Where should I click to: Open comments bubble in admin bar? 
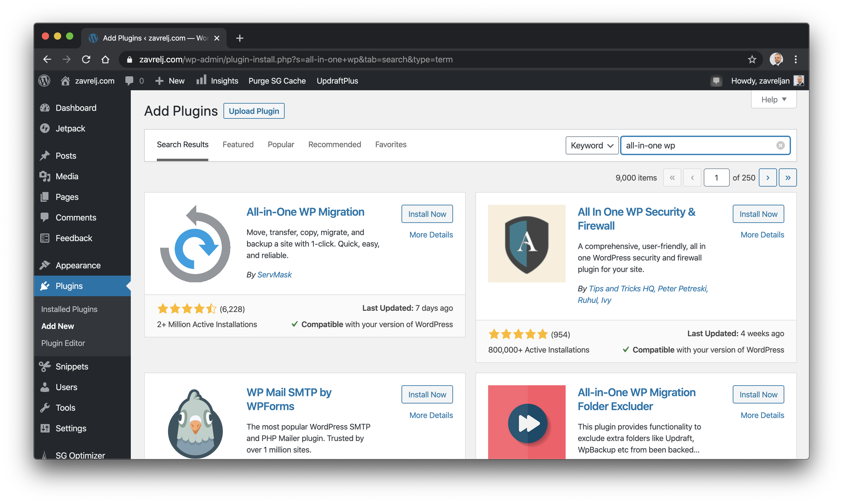(x=135, y=81)
